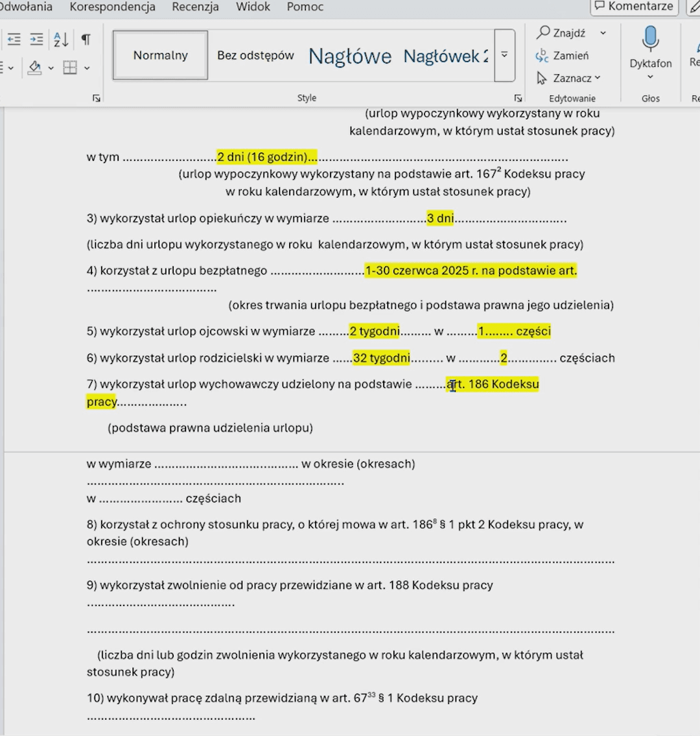Open the Recenzja ribbon tab

195,7
